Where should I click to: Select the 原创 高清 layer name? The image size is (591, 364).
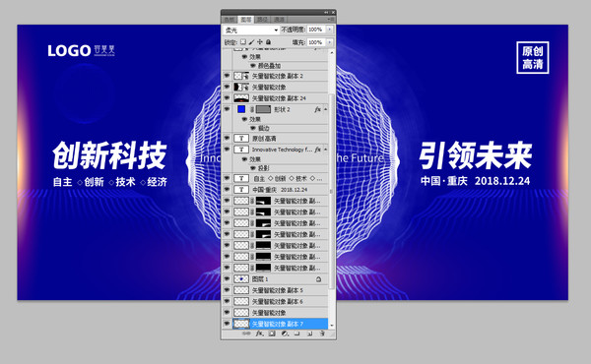point(264,139)
